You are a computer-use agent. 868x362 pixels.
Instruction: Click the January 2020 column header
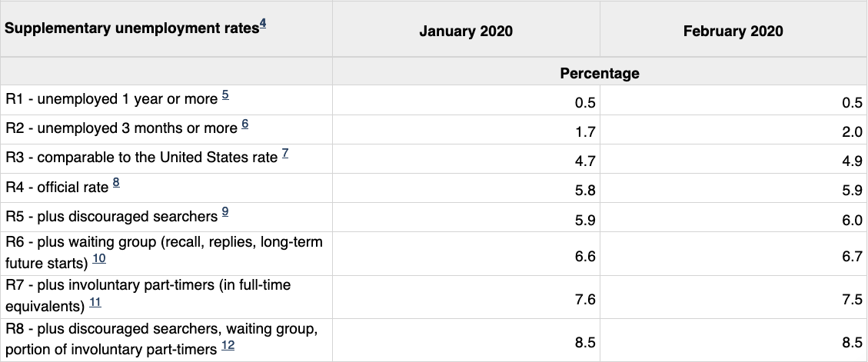(x=466, y=32)
